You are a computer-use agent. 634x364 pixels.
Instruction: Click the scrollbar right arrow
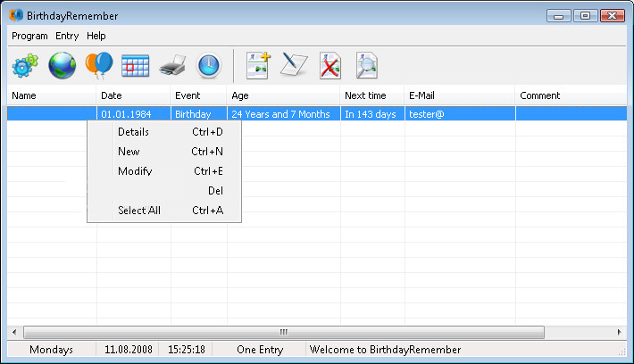coord(619,333)
